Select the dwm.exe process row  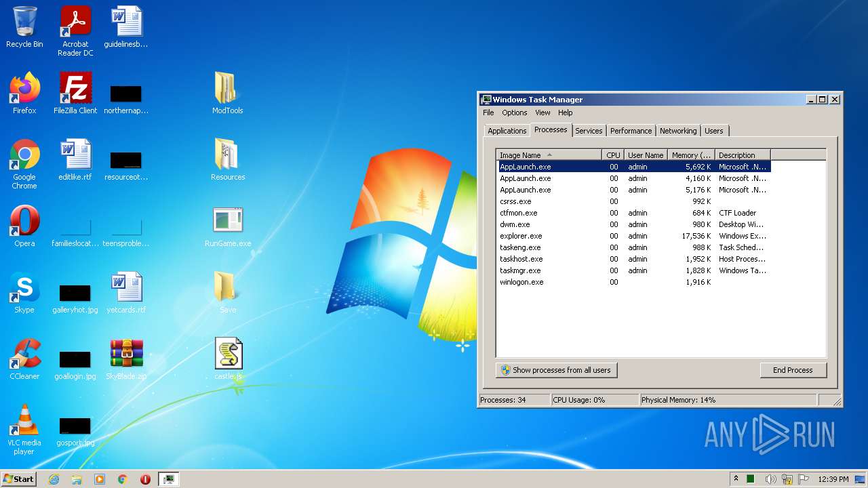633,224
